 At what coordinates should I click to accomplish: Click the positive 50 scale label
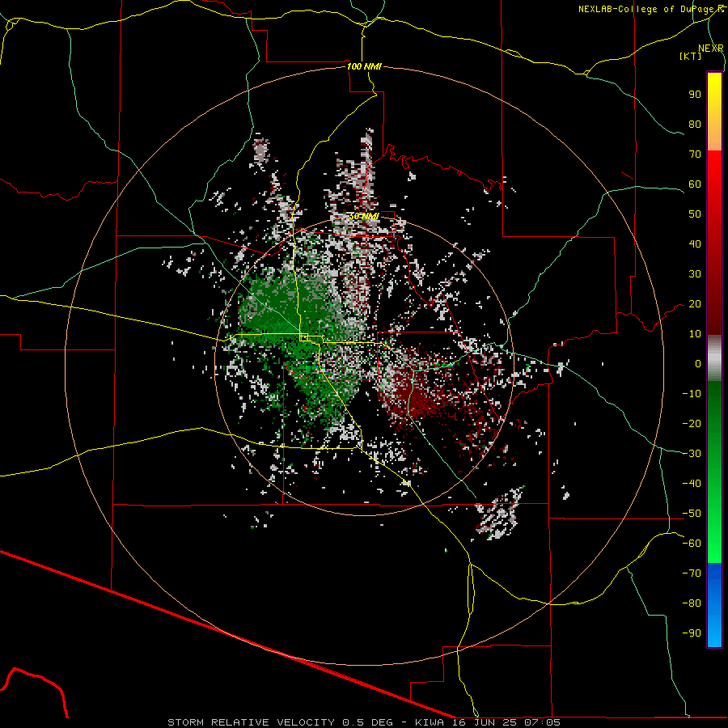pos(695,214)
